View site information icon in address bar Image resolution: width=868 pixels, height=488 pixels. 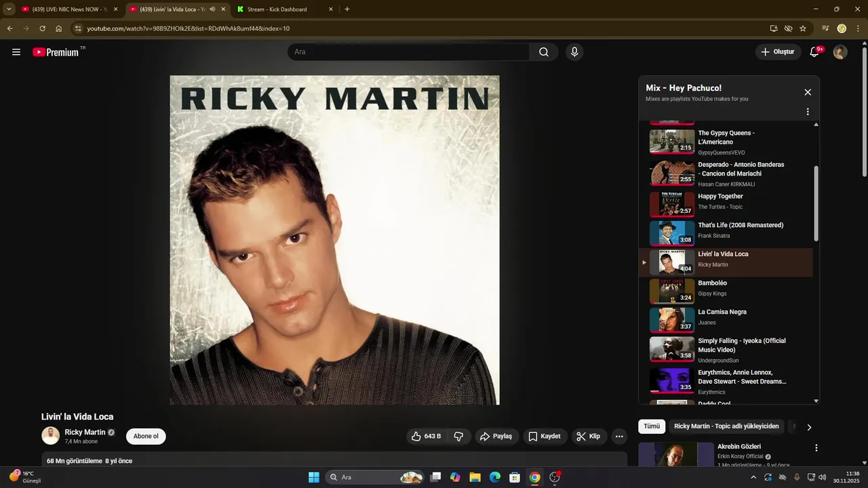(78, 28)
